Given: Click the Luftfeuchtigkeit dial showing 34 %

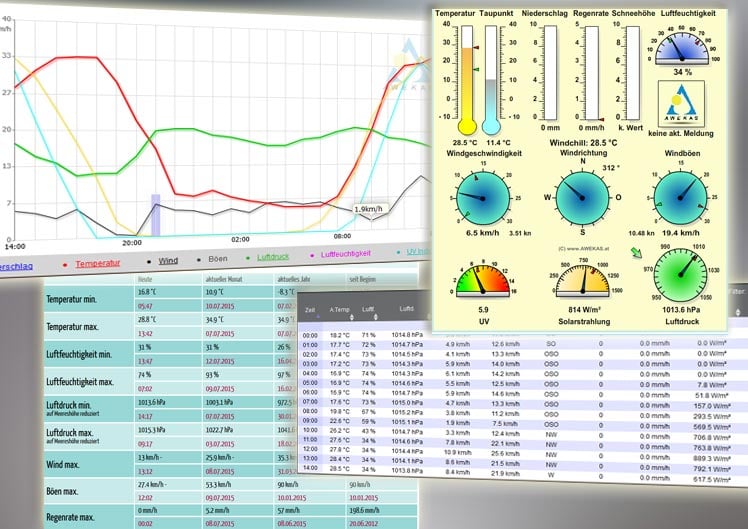Looking at the screenshot, I should point(682,49).
